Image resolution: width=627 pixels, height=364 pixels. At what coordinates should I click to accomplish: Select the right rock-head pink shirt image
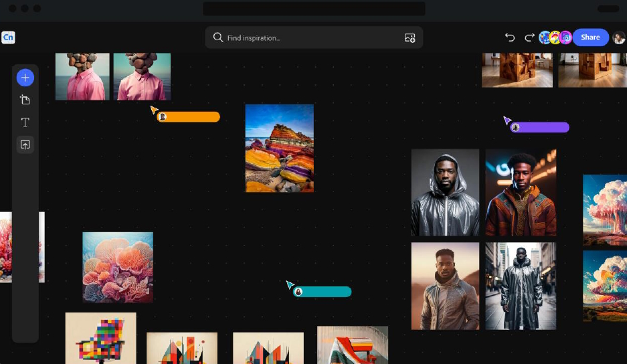142,76
